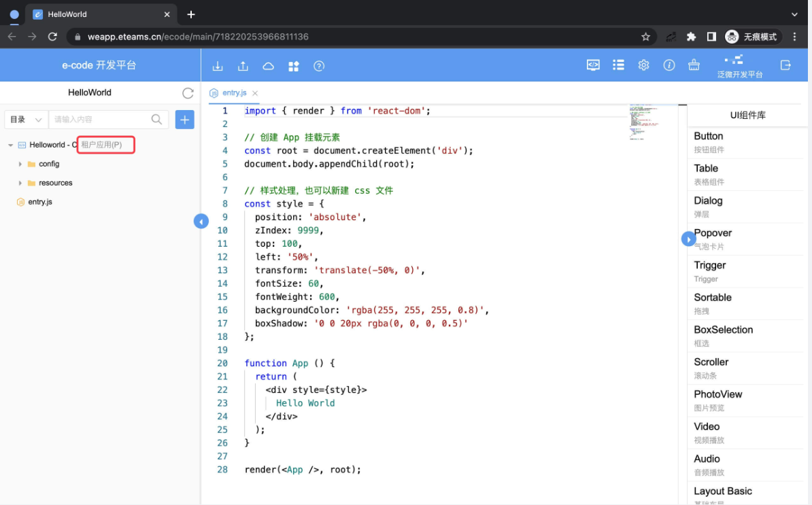Select the Layout Basic component
The image size is (812, 505).
746,493
